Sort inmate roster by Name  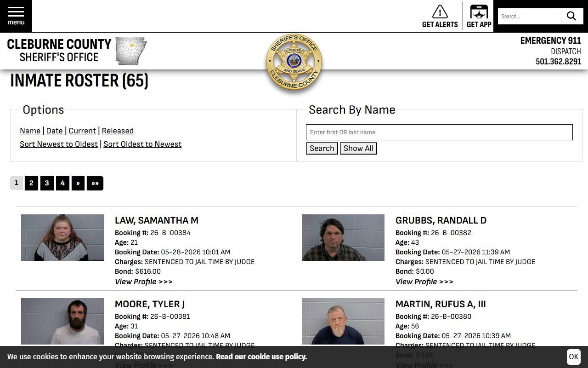pyautogui.click(x=30, y=131)
